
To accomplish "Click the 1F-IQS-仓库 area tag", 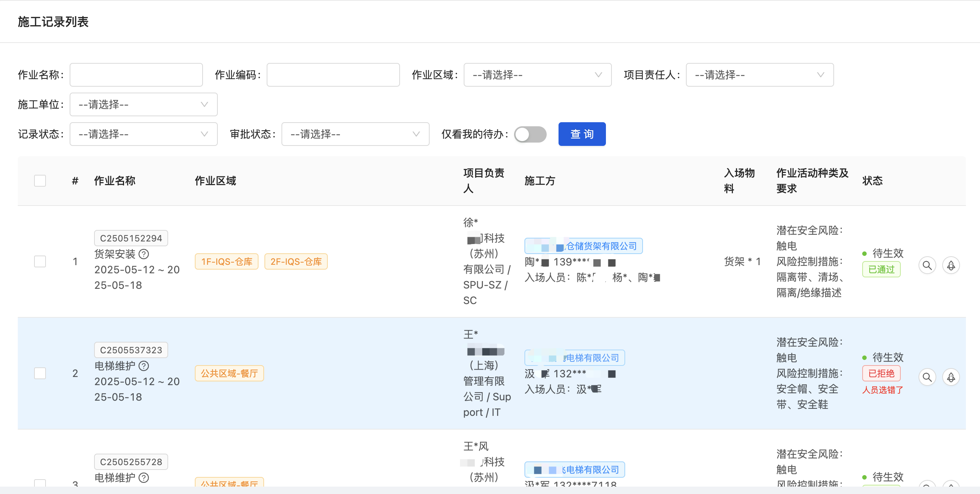I will click(227, 262).
